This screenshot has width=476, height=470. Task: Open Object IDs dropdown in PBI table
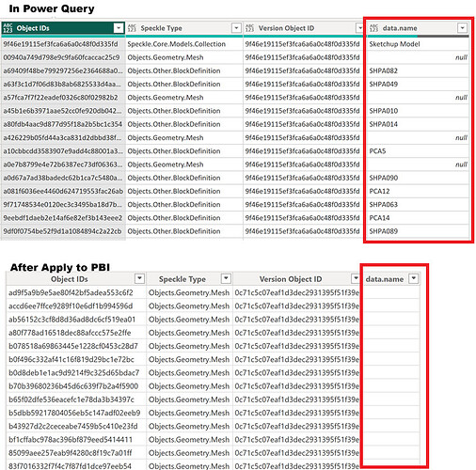pos(139,278)
